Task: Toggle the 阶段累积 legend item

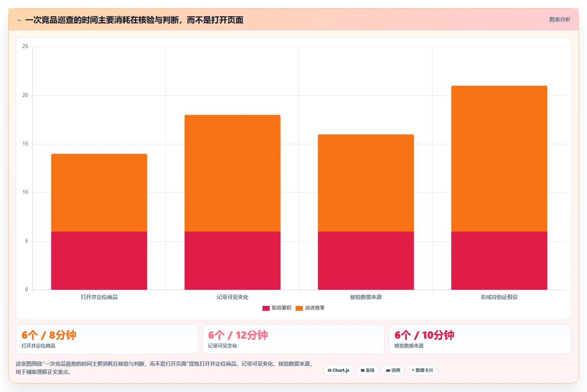Action: [x=277, y=308]
